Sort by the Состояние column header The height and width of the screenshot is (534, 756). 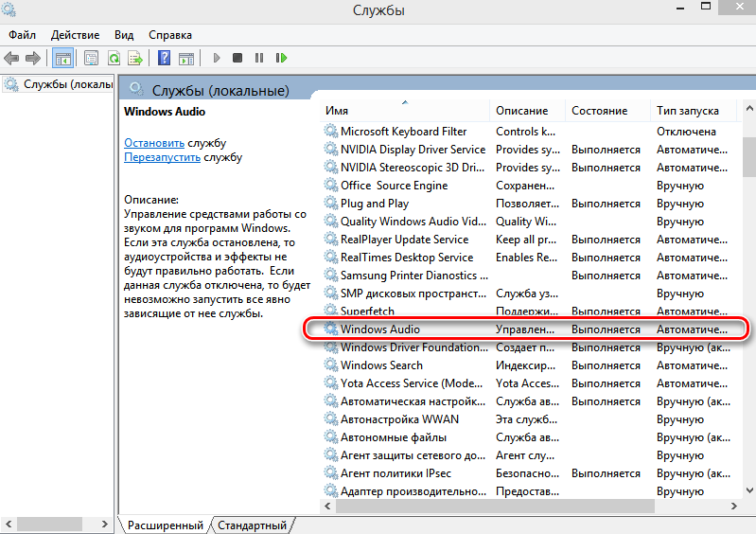click(607, 111)
